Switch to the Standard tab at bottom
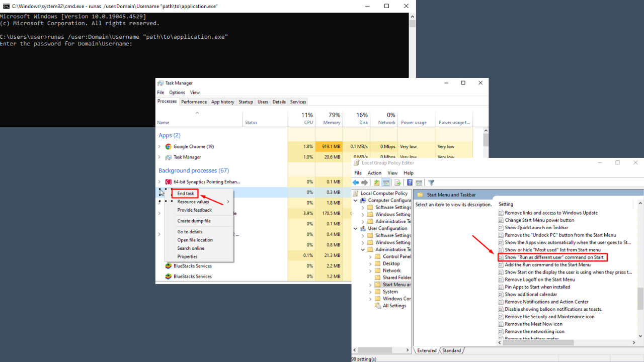The width and height of the screenshot is (644, 362). [x=451, y=350]
